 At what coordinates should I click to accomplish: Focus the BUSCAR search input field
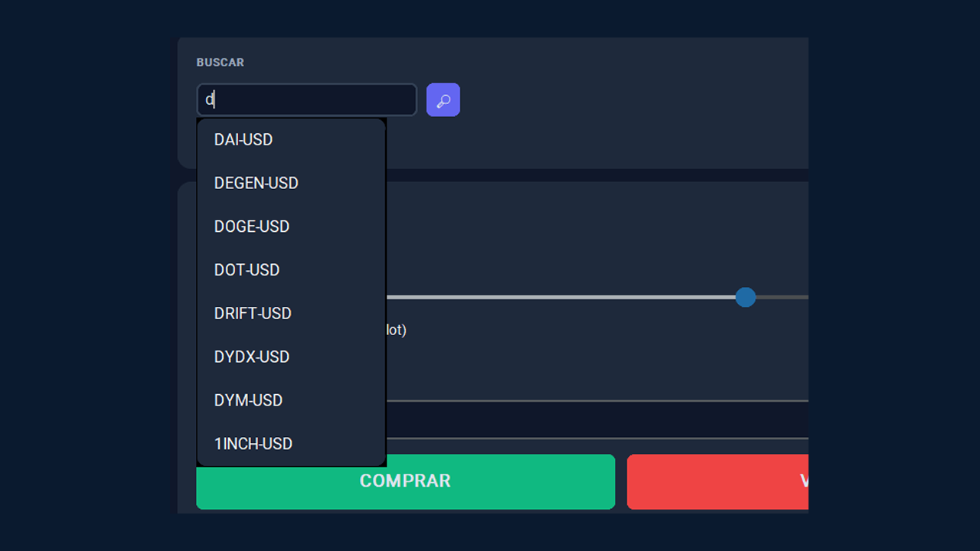coord(306,99)
